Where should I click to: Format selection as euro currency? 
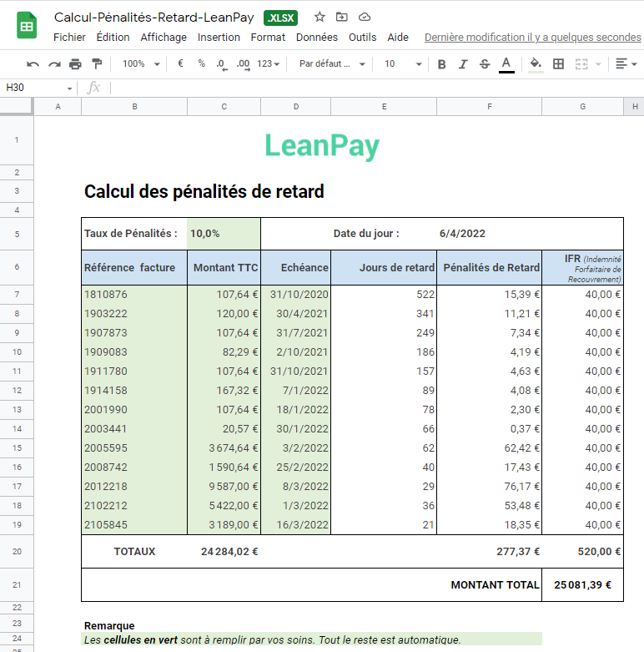pyautogui.click(x=180, y=63)
